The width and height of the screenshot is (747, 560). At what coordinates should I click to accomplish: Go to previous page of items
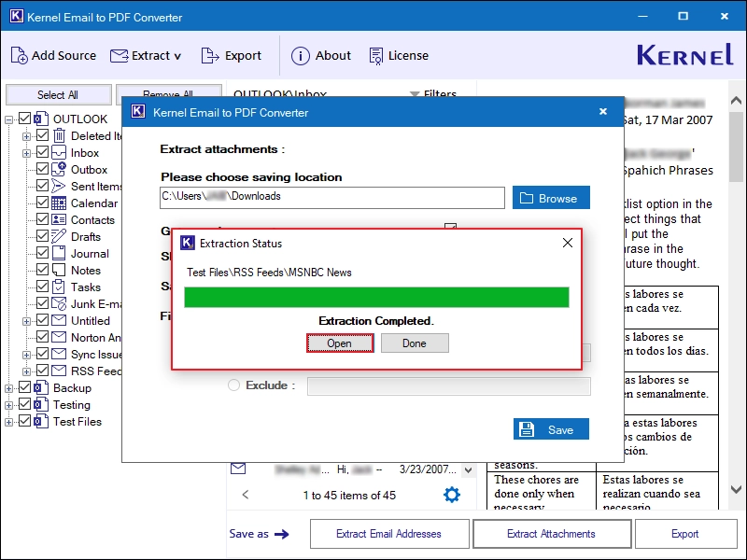246,495
